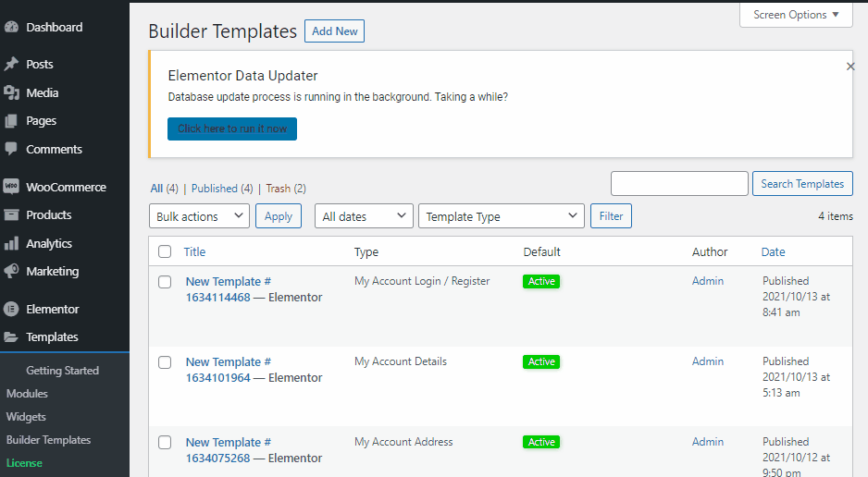Open the green License submenu item
The image size is (868, 477).
pyautogui.click(x=24, y=463)
